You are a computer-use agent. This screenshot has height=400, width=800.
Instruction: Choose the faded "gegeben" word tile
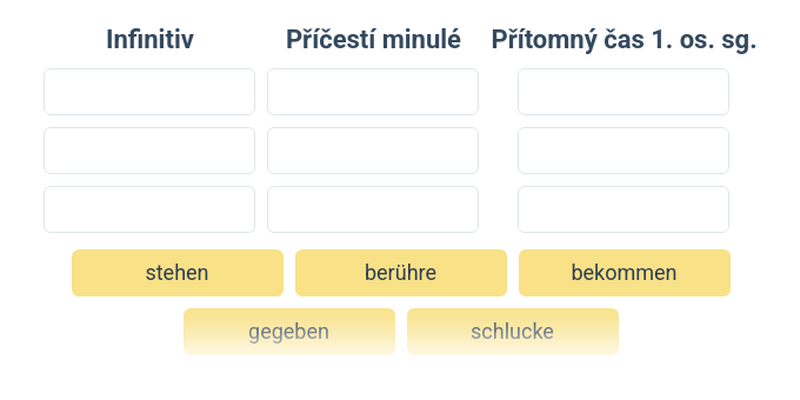tap(289, 331)
